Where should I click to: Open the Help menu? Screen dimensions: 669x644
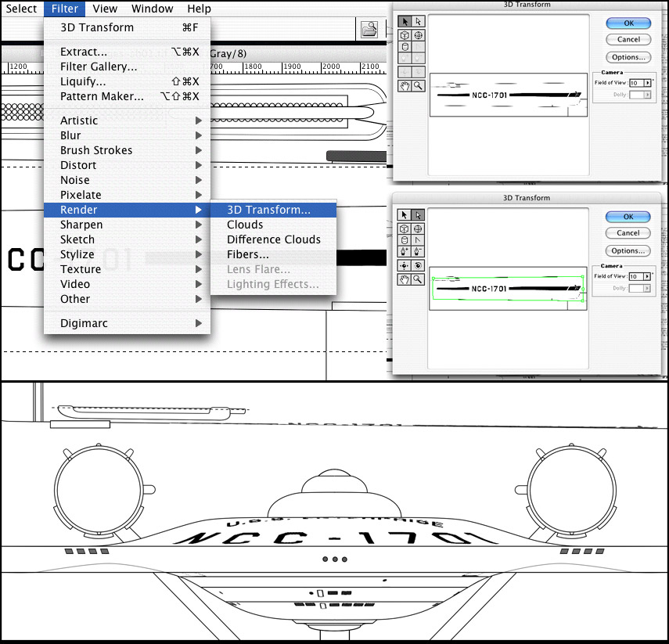pyautogui.click(x=199, y=9)
